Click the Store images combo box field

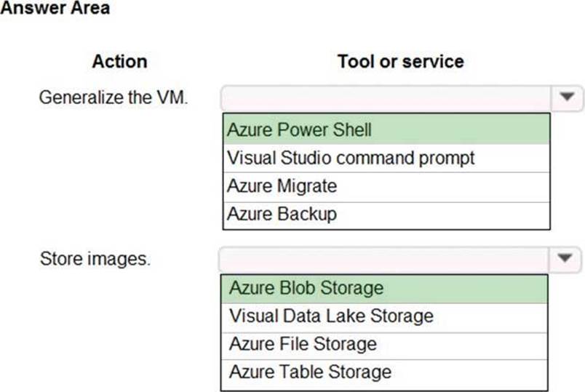tap(386, 257)
